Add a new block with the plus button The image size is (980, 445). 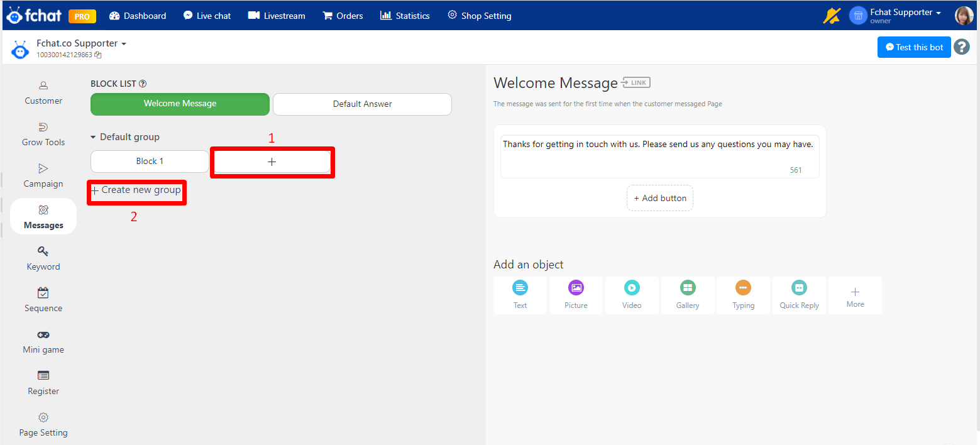272,162
